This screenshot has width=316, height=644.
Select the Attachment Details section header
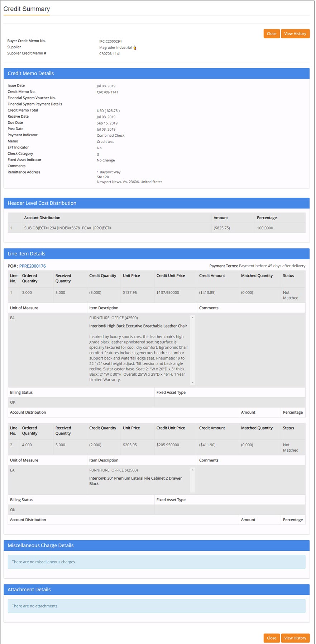click(x=156, y=589)
